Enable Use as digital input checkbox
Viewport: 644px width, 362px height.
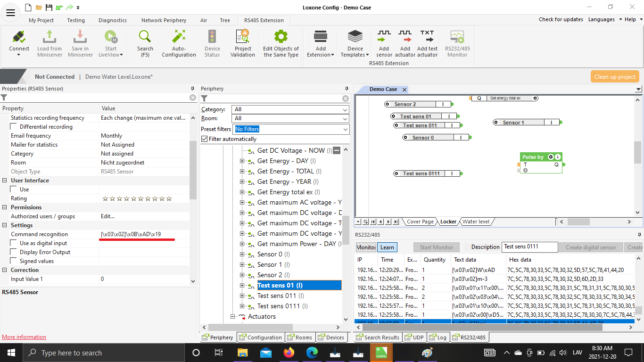[14, 243]
